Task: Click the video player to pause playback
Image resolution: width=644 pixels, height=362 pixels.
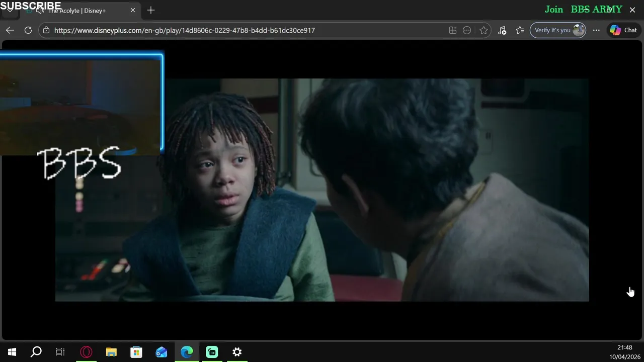Action: click(x=322, y=190)
